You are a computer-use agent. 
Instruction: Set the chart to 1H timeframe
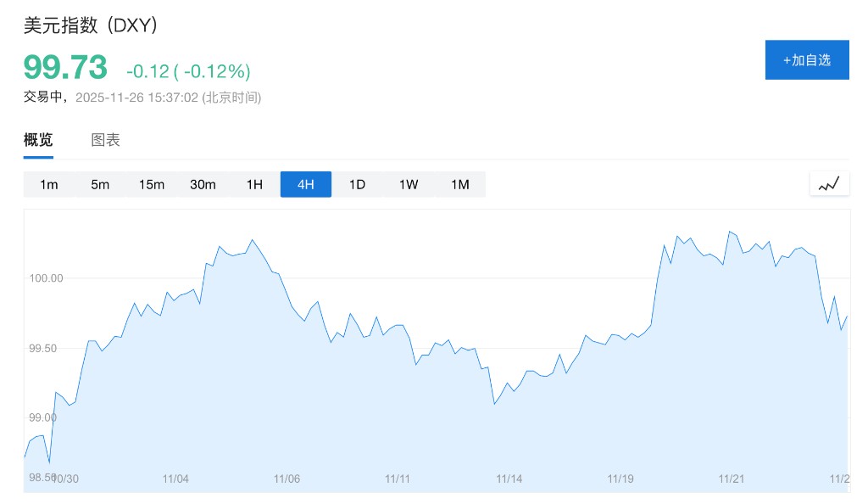[x=254, y=184]
